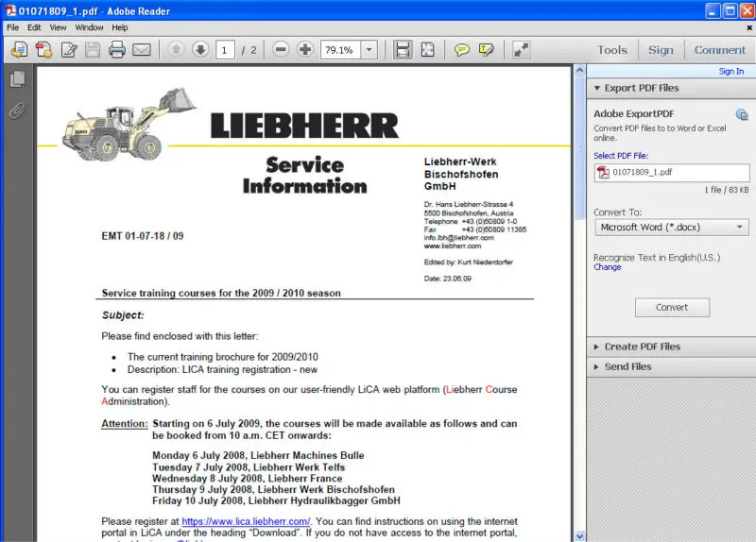Screen dimensions: 756x542
Task: Click the LIEBHERR logo heading
Action: point(304,126)
